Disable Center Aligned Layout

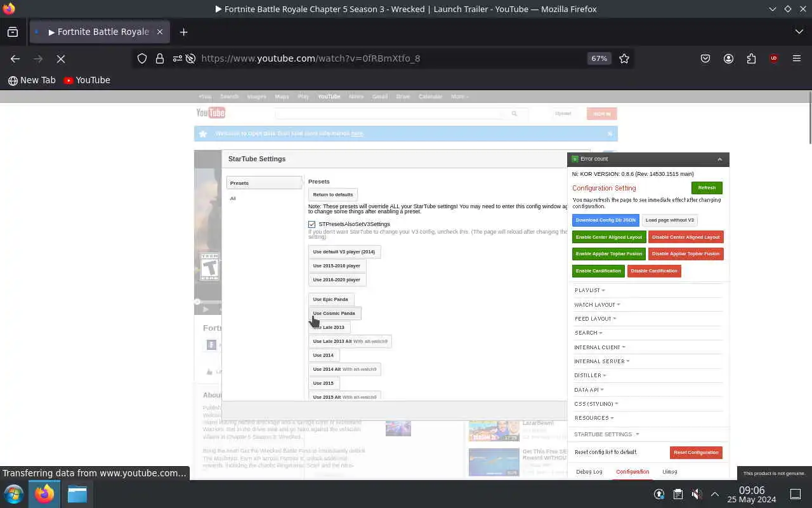[686, 237]
